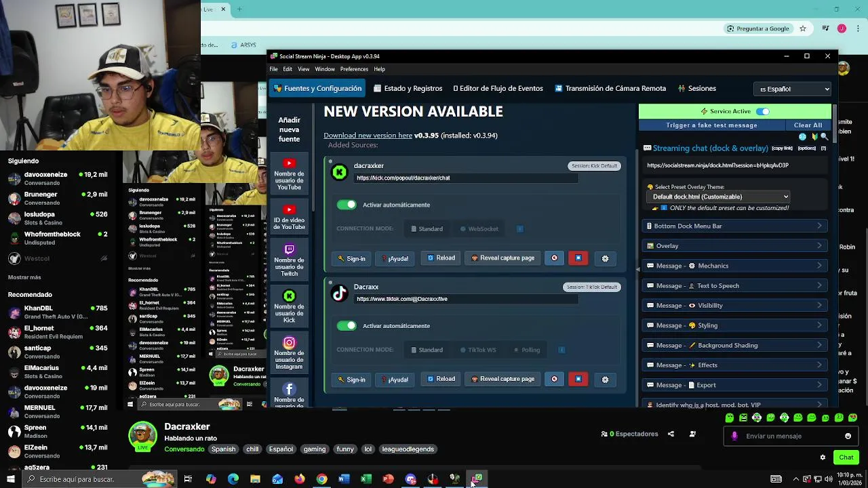Image resolution: width=868 pixels, height=488 pixels.
Task: Add Kick username source in sidebar
Action: point(289,306)
